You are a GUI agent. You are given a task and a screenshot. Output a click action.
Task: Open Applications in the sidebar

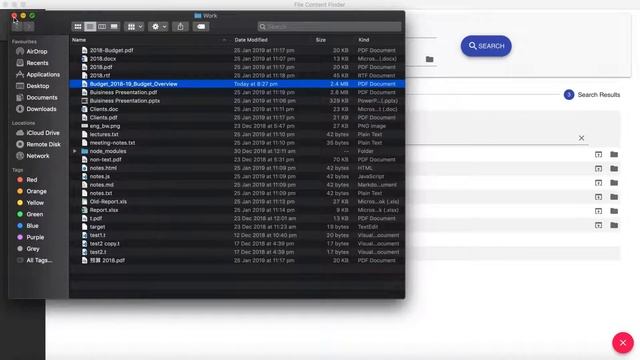[38, 74]
